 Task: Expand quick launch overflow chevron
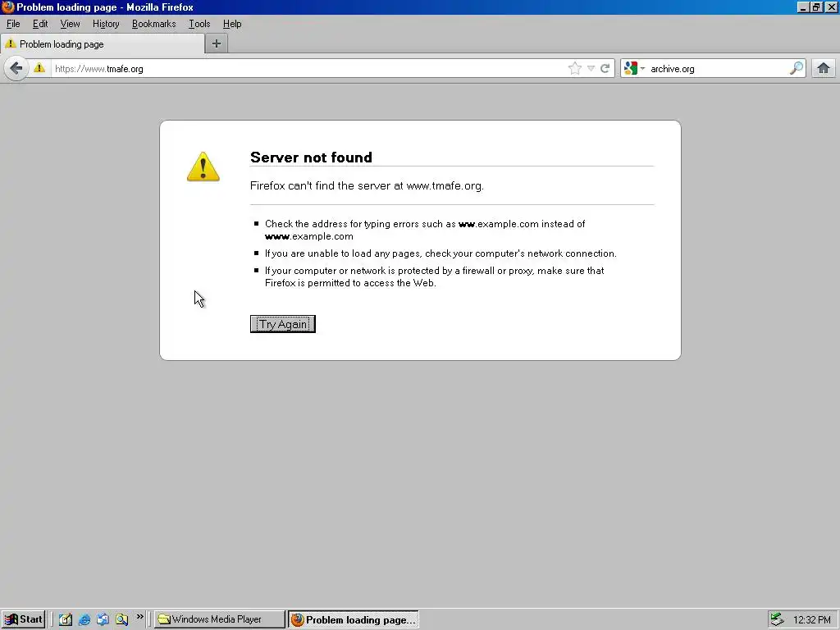click(x=139, y=617)
